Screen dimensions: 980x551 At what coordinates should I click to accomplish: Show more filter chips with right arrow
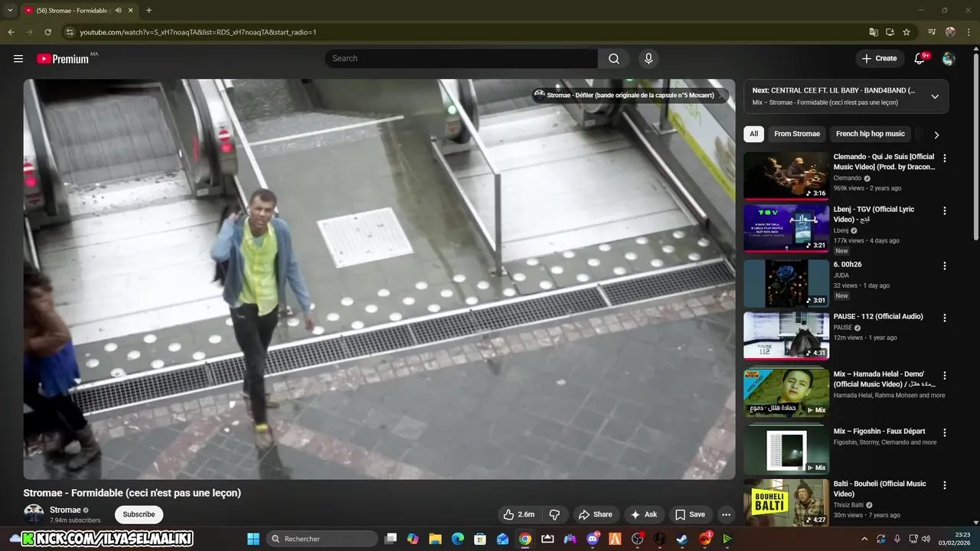(x=936, y=135)
